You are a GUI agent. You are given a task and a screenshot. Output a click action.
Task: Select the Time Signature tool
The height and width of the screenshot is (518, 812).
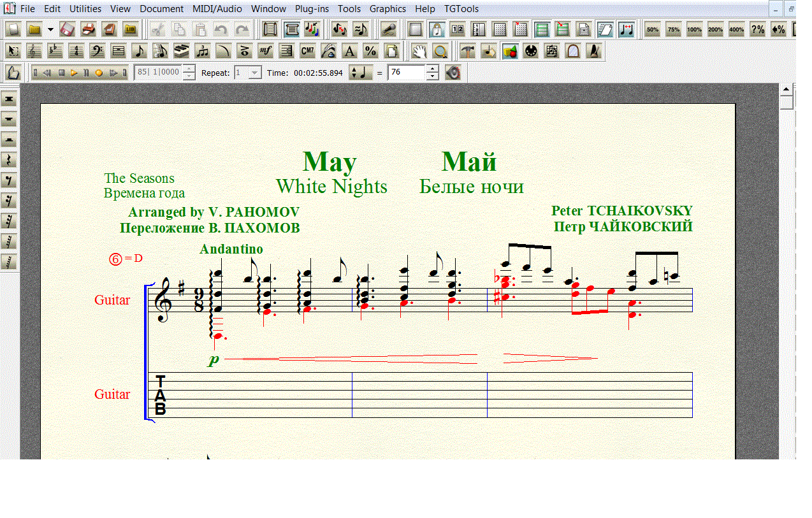pos(76,52)
